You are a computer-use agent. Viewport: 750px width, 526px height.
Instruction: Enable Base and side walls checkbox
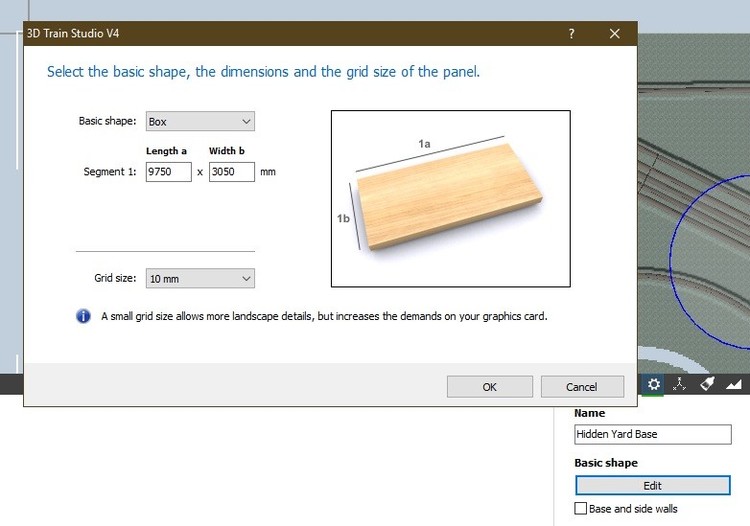click(x=581, y=509)
